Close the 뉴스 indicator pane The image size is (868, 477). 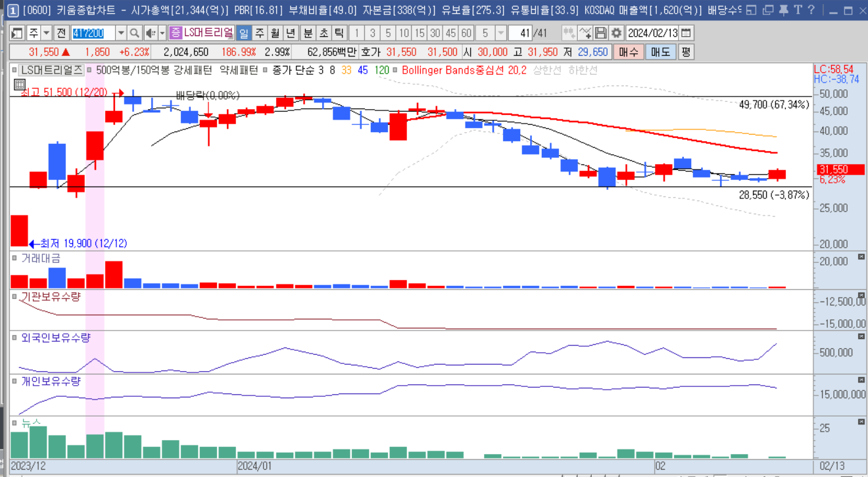[861, 421]
